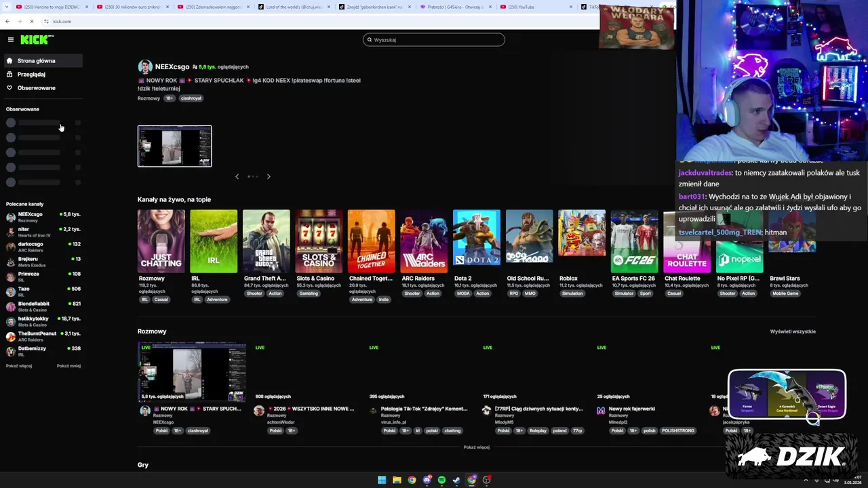
Task: Expand sidebar list with Pokaż więcej
Action: (x=19, y=366)
